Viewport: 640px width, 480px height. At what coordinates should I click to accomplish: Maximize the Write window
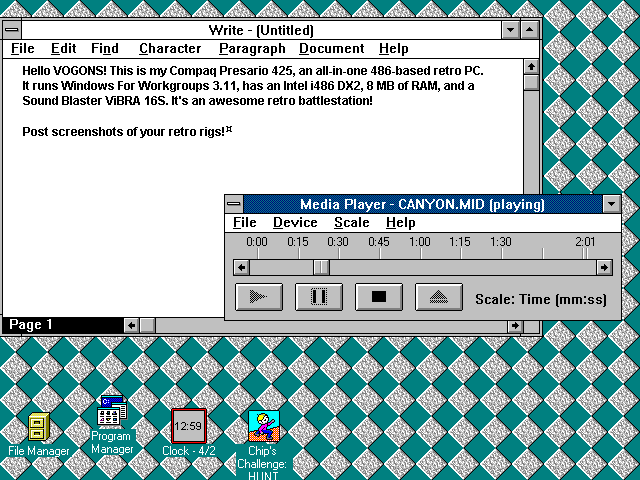coord(529,30)
